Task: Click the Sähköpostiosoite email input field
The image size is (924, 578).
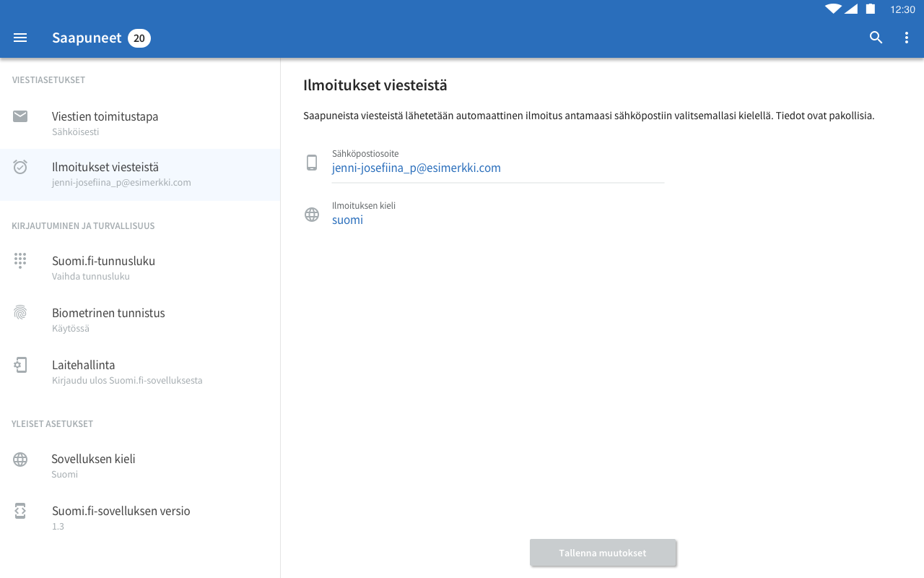Action: tap(497, 168)
